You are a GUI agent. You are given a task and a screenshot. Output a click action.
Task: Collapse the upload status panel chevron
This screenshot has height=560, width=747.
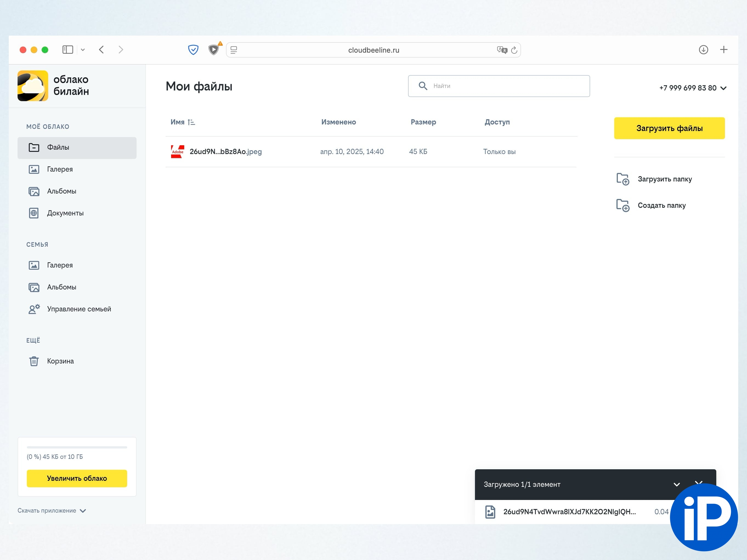point(677,484)
